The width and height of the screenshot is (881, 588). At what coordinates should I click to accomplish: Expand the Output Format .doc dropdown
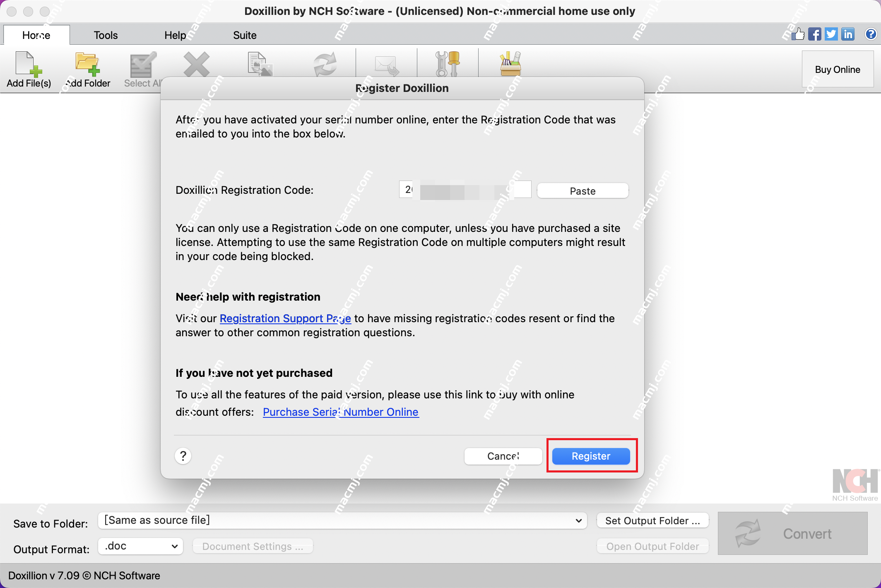[x=140, y=546]
